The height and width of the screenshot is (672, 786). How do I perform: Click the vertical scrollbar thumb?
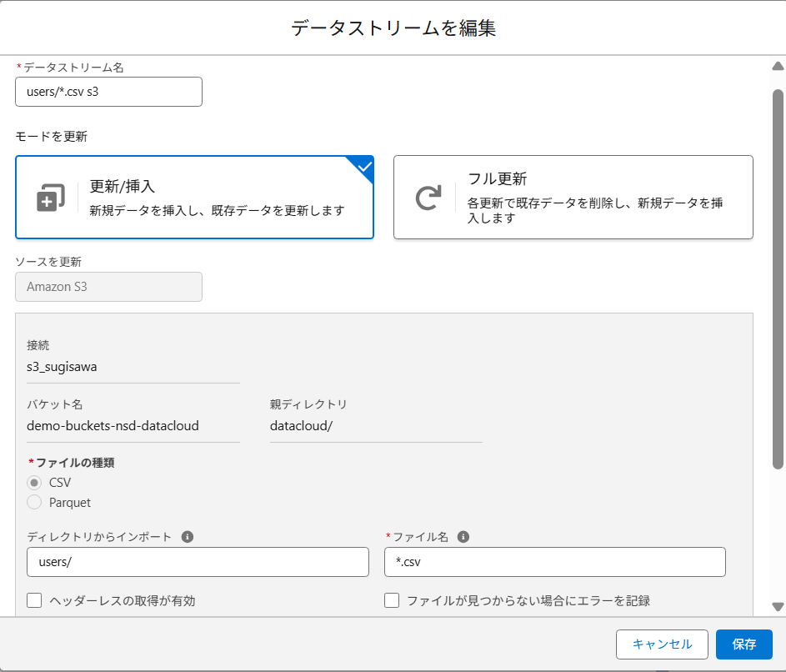coord(778,278)
